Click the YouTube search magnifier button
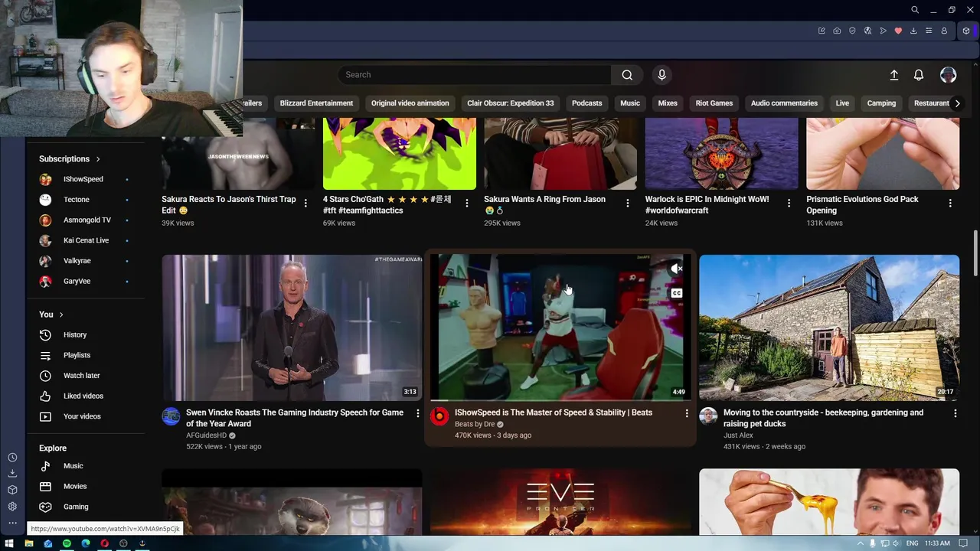This screenshot has height=551, width=980. click(x=627, y=75)
